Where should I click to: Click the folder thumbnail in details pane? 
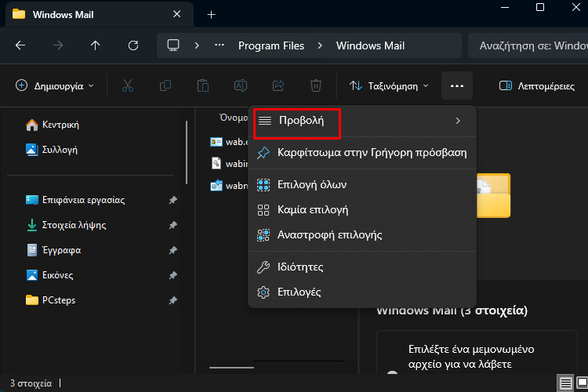[x=493, y=195]
